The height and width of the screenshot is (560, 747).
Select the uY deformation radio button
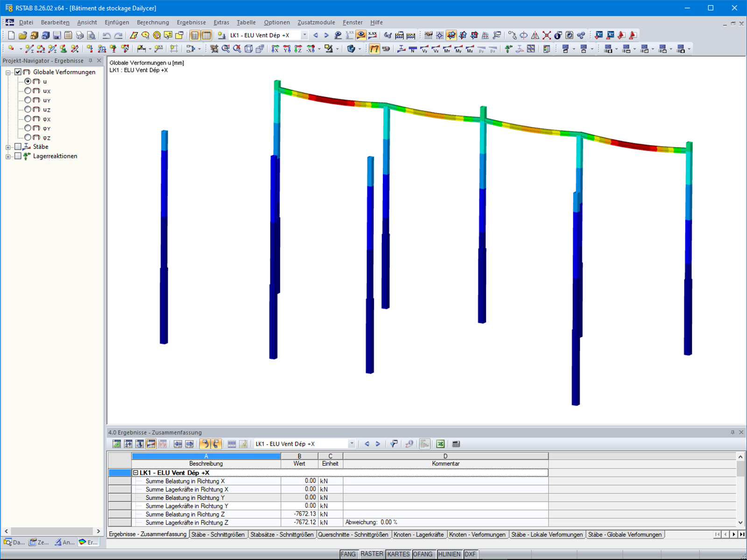[x=28, y=100]
